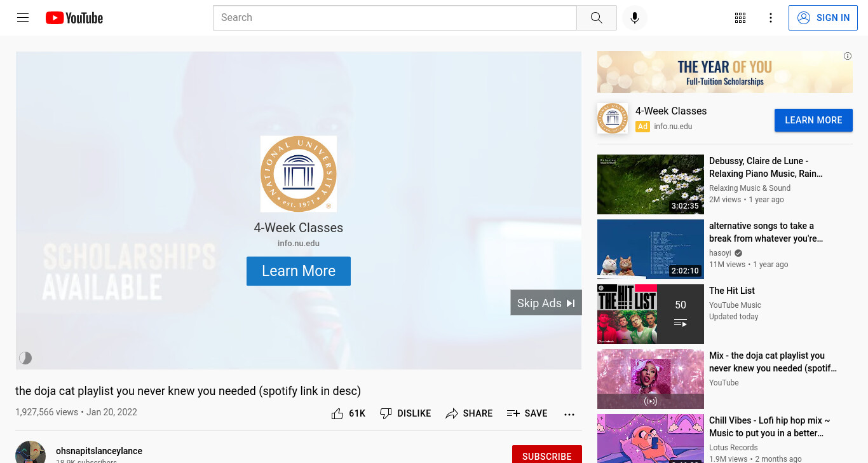The image size is (868, 463).
Task: Click hasoyi verified checkmark badge
Action: [x=738, y=253]
